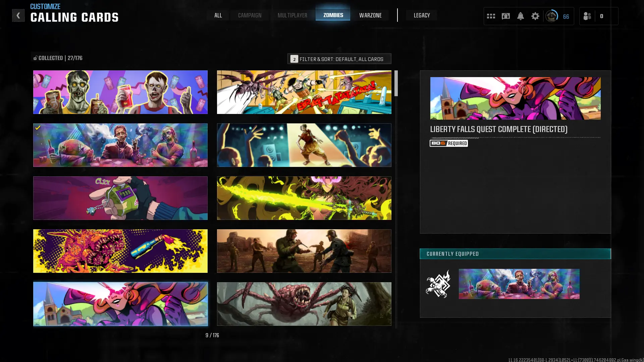This screenshot has height=362, width=644.
Task: Open the grid menu icon
Action: 491,16
